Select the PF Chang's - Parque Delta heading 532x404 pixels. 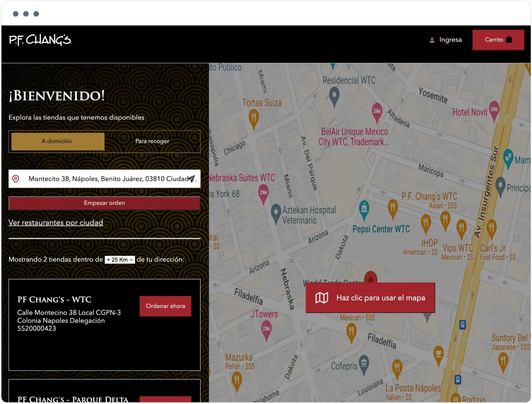(x=73, y=399)
